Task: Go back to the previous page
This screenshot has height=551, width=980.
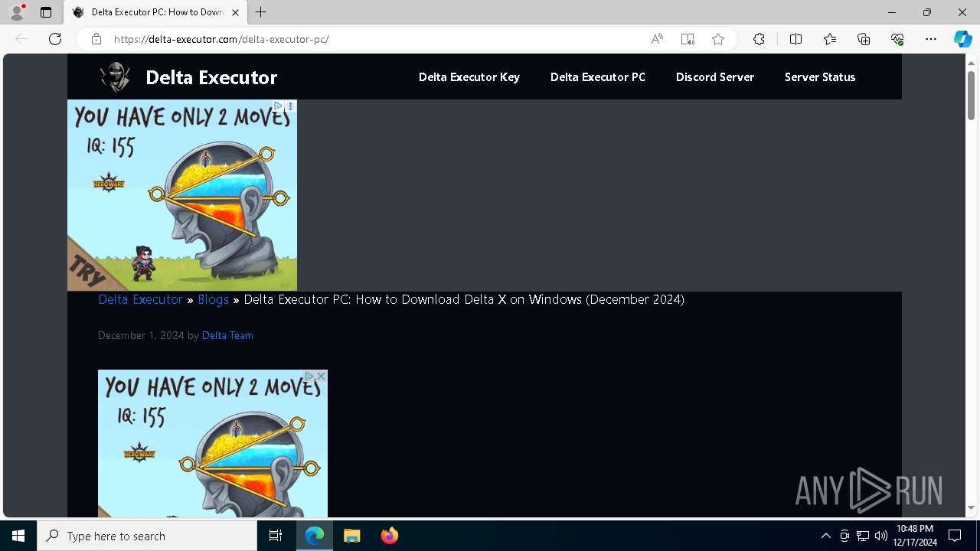Action: click(x=21, y=39)
